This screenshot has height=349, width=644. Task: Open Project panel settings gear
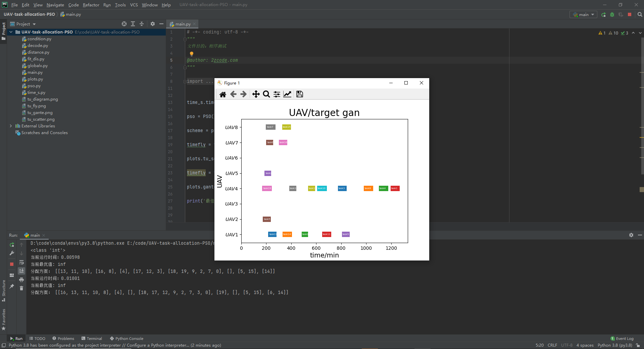point(153,24)
